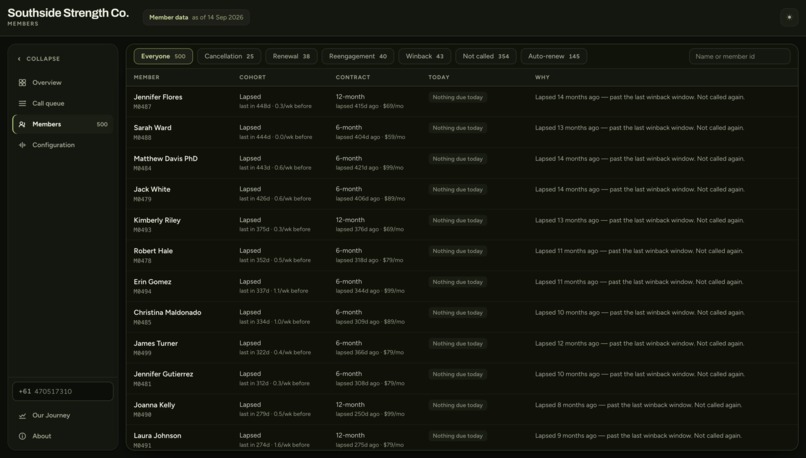This screenshot has width=806, height=458.
Task: Click Lapsed 12 months ago reason for James Turner
Action: (x=639, y=343)
